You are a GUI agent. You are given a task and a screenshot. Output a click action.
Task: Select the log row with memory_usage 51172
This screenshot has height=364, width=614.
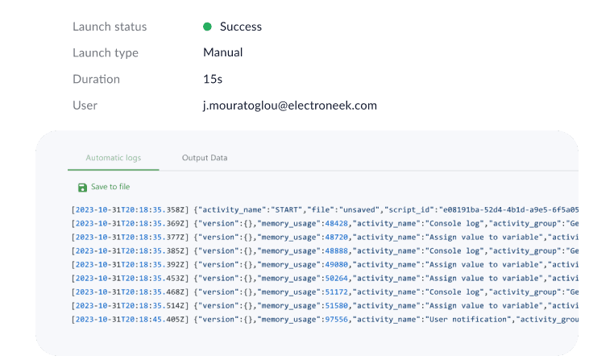(x=322, y=292)
